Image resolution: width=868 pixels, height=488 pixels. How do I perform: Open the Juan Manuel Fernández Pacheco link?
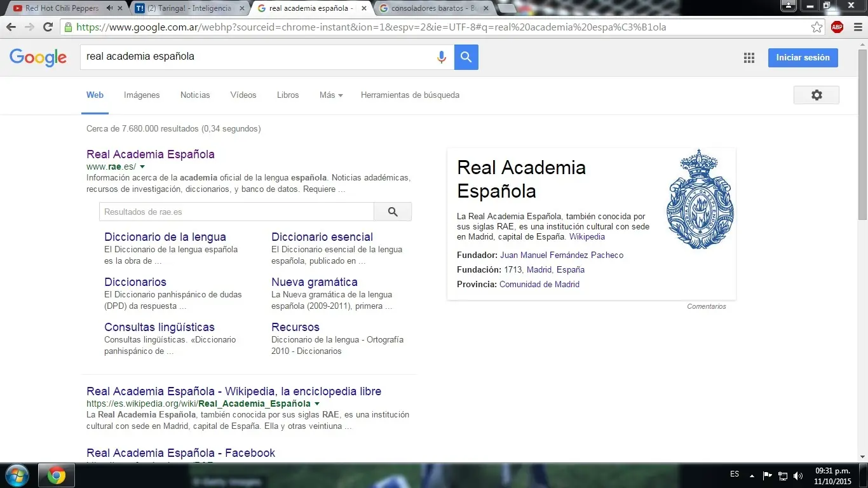tap(562, 255)
